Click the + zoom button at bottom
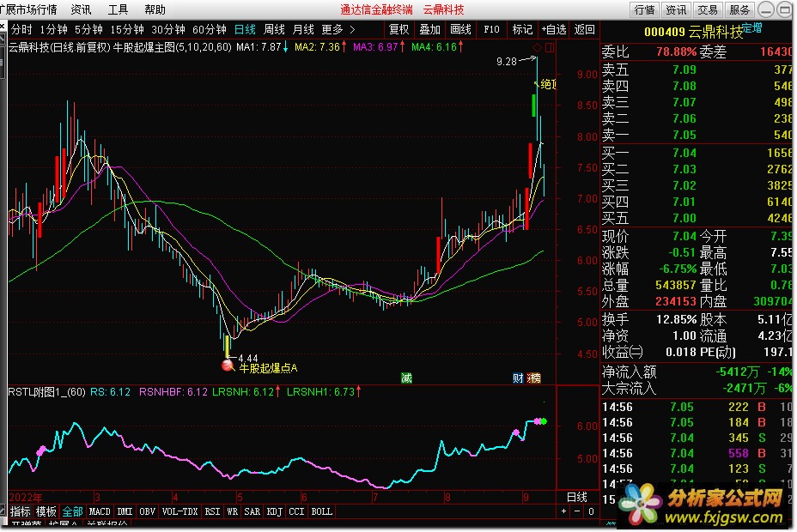 pos(563,511)
